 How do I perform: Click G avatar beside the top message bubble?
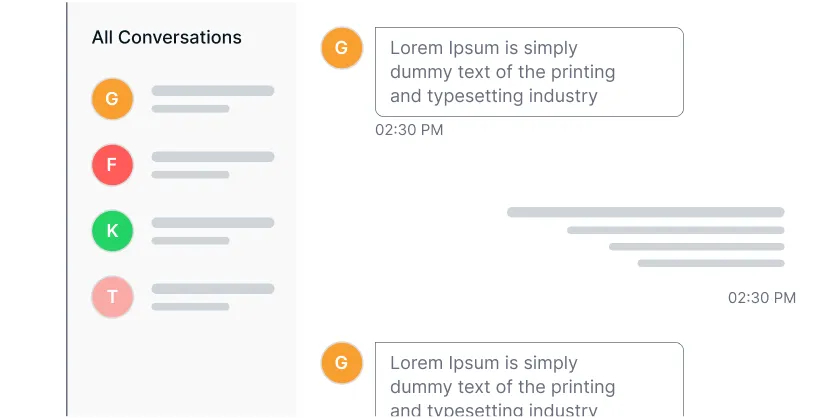tap(342, 47)
